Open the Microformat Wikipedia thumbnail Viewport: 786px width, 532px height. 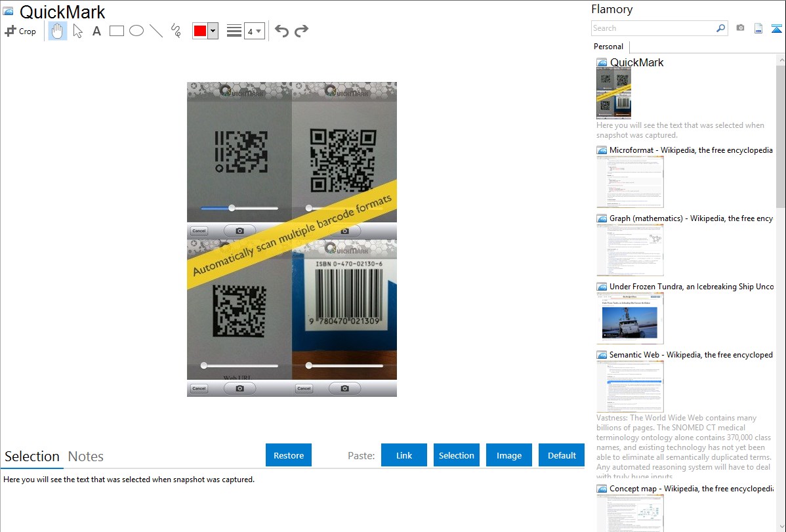coord(630,182)
